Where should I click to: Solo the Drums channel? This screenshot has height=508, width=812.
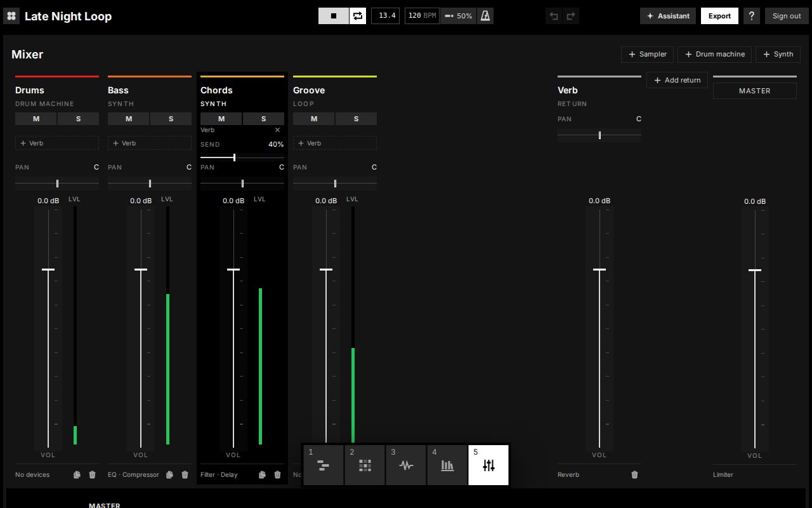[x=79, y=119]
